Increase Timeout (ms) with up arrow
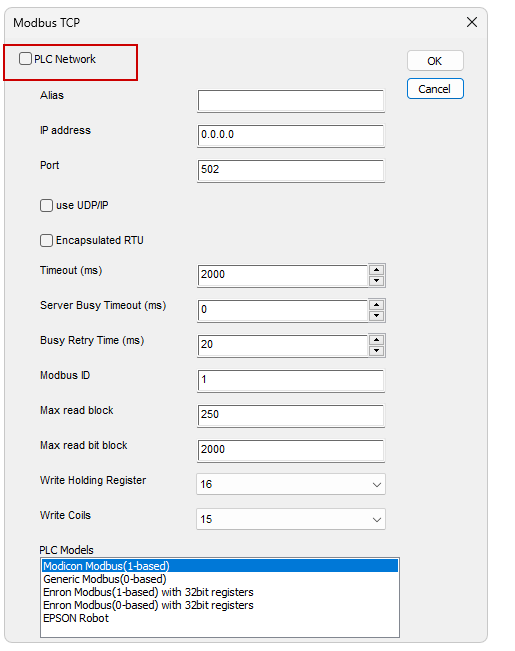The height and width of the screenshot is (651, 515). point(377,270)
